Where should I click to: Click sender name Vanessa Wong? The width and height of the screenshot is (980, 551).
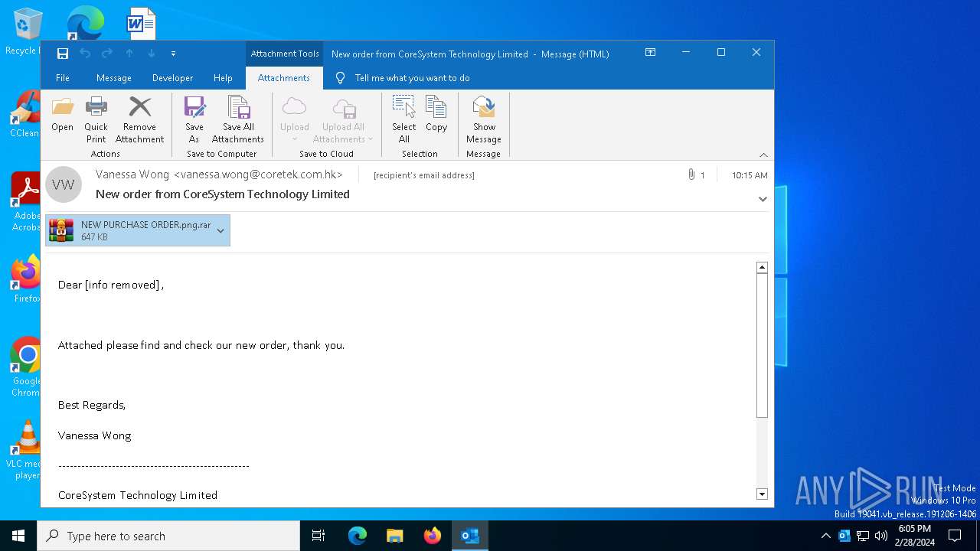pos(132,174)
